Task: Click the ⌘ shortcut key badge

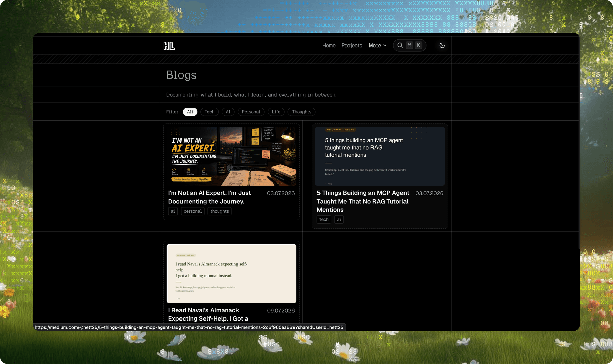Action: (409, 45)
